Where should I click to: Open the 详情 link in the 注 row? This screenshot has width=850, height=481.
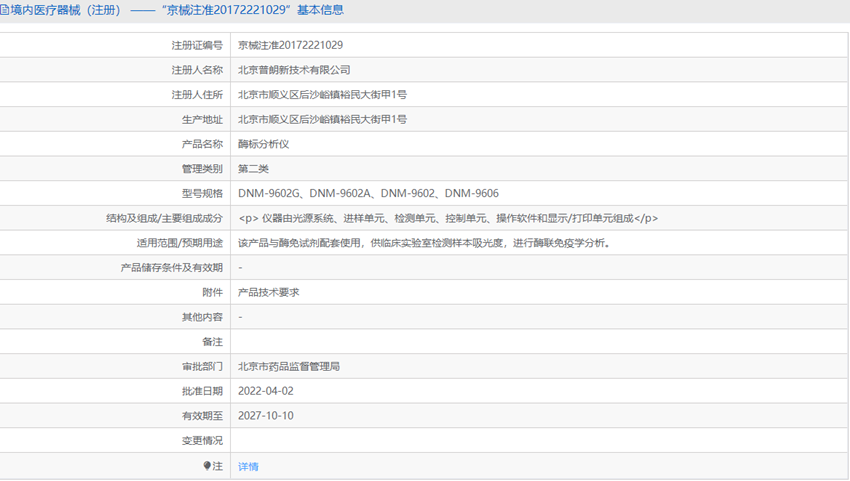(x=248, y=466)
